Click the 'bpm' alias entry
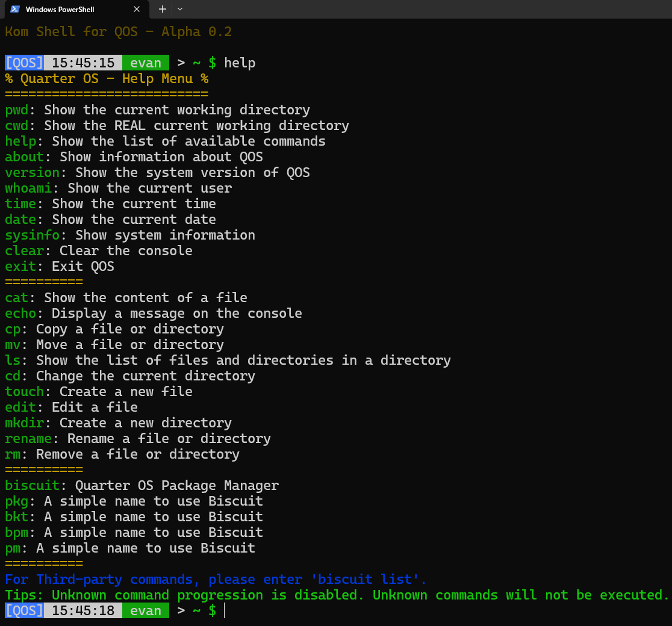 [134, 532]
